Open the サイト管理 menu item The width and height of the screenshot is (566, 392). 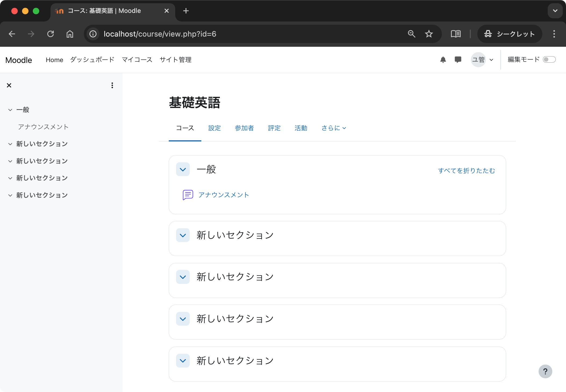(x=175, y=60)
